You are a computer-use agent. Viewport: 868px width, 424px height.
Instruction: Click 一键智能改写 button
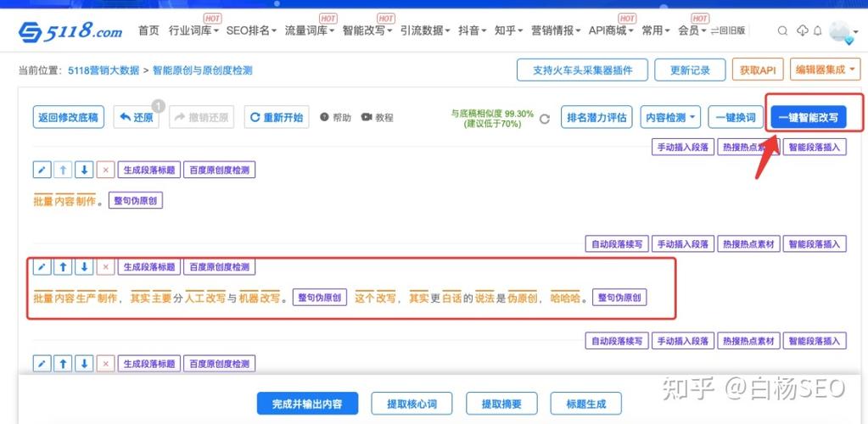809,117
